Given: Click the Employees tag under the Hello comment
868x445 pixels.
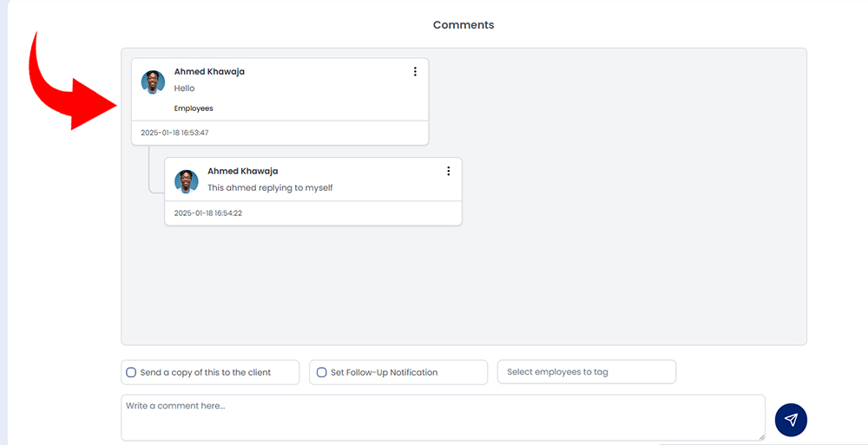Looking at the screenshot, I should [x=194, y=108].
